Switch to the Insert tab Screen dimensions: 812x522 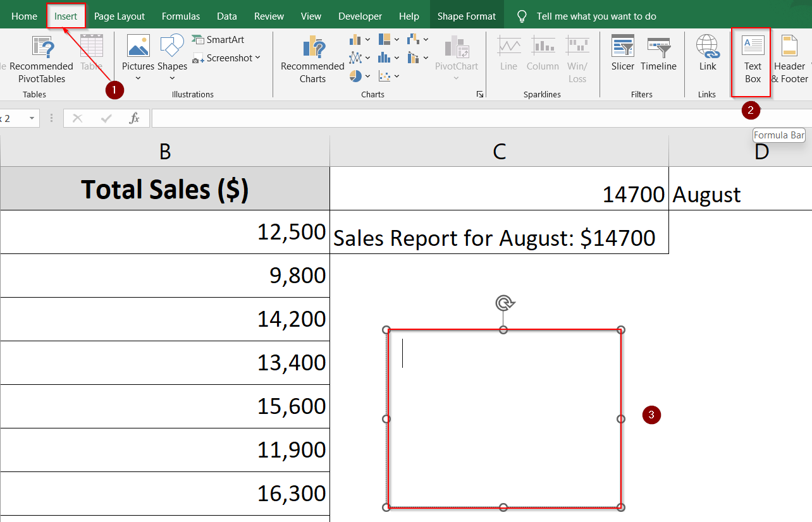pos(66,16)
